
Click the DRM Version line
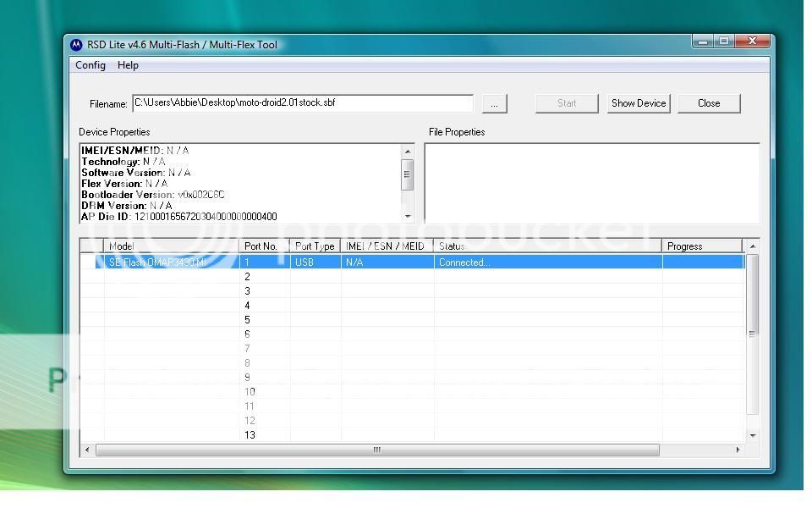[126, 206]
